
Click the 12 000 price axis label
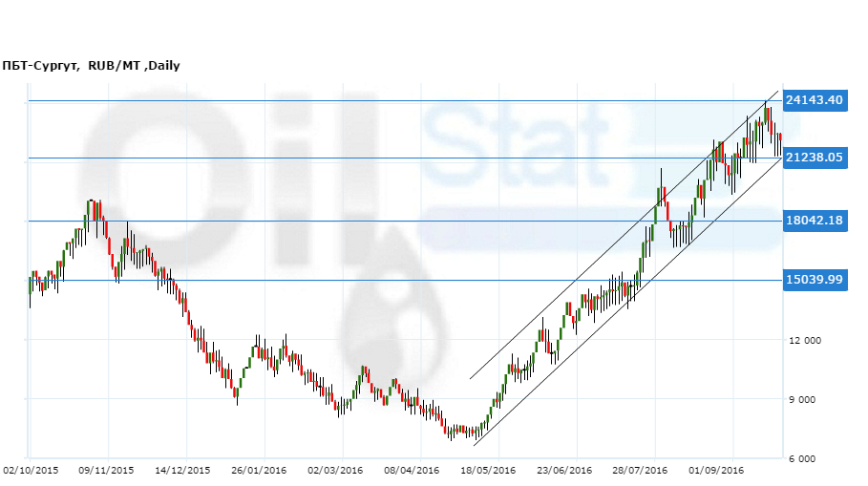coord(806,341)
